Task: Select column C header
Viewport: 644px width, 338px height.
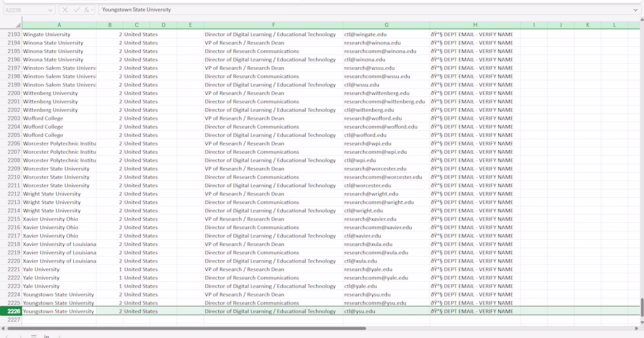Action: point(136,25)
